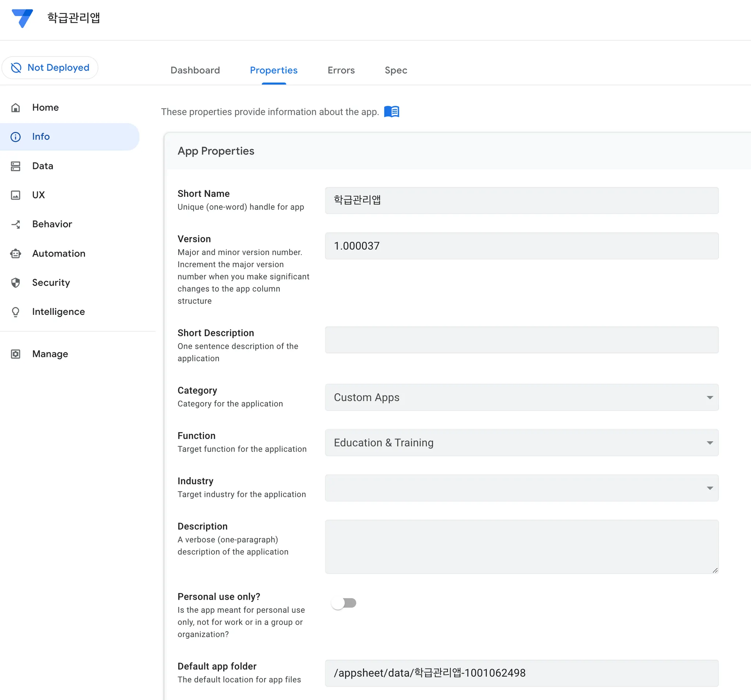Open Behavior via its arrow icon
Viewport: 751px width, 700px height.
pos(15,224)
